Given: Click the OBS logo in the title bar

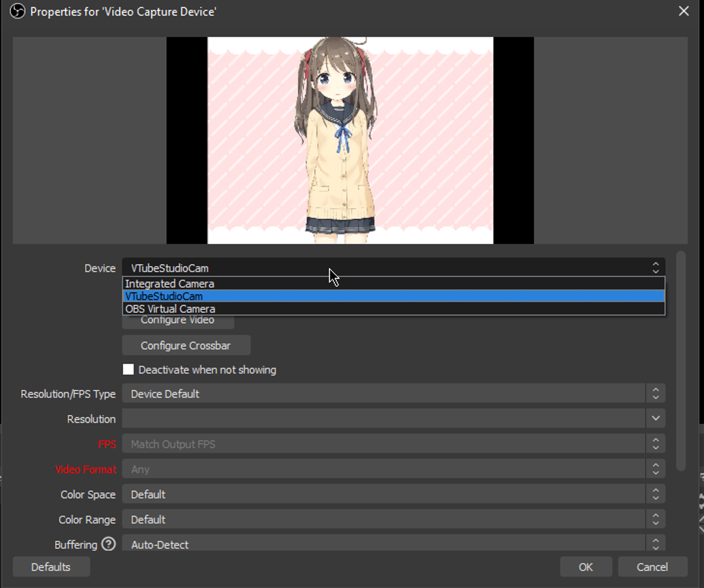Looking at the screenshot, I should pos(18,11).
